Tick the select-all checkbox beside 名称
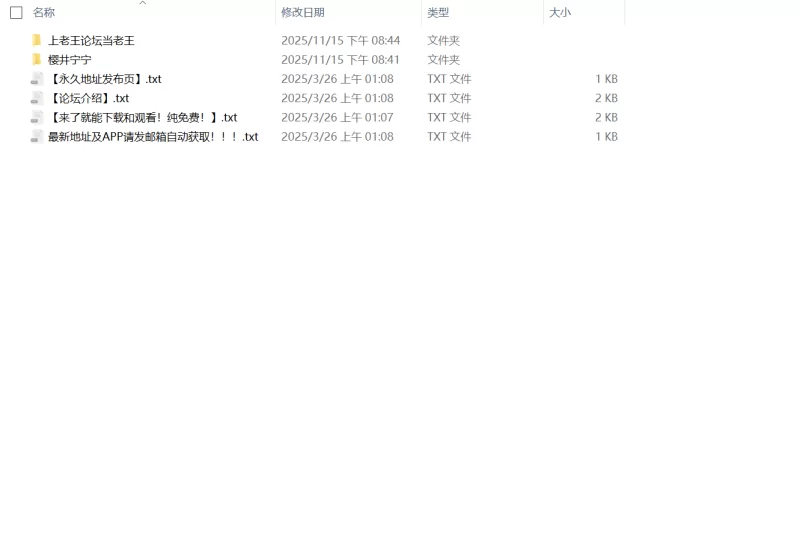 [16, 13]
